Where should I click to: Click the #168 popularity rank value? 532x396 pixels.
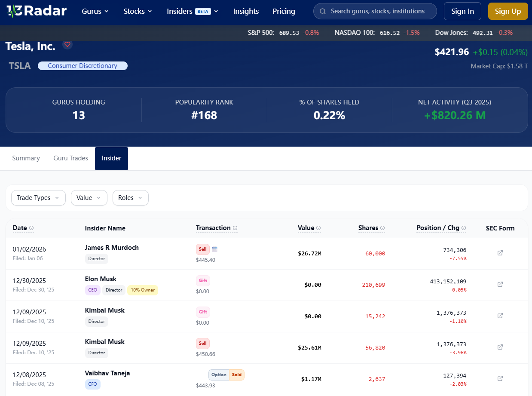pos(204,115)
